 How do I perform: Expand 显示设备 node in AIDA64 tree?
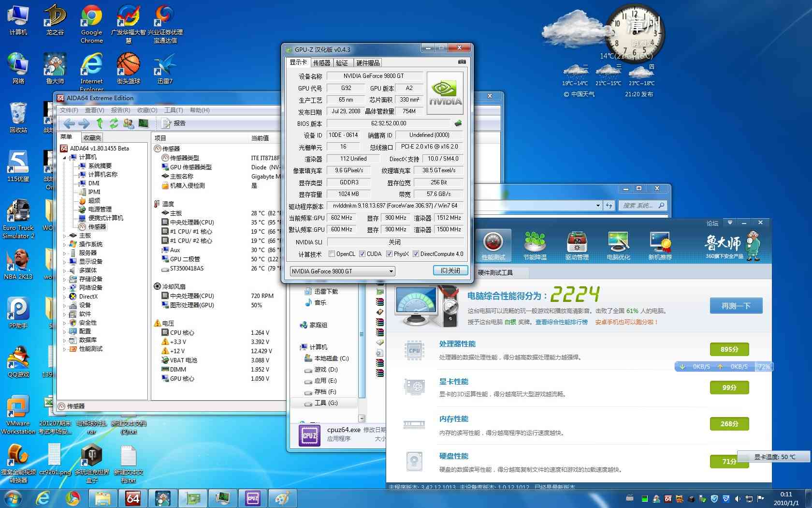coord(65,262)
